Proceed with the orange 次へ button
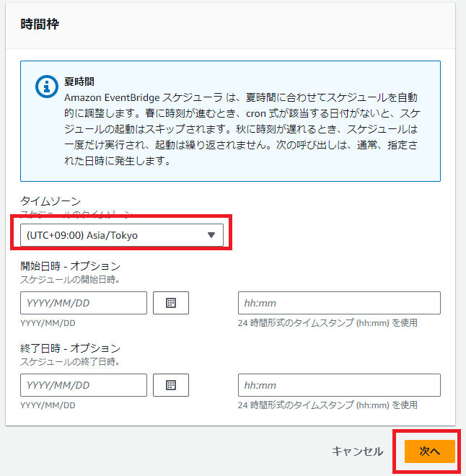 tap(430, 451)
